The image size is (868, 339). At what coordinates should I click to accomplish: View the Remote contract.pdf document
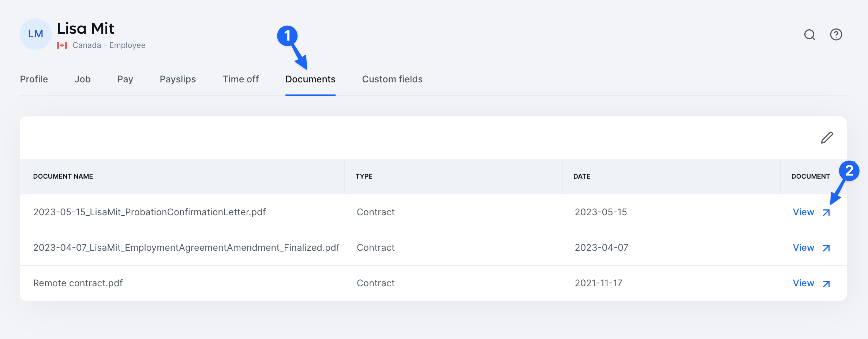point(803,283)
